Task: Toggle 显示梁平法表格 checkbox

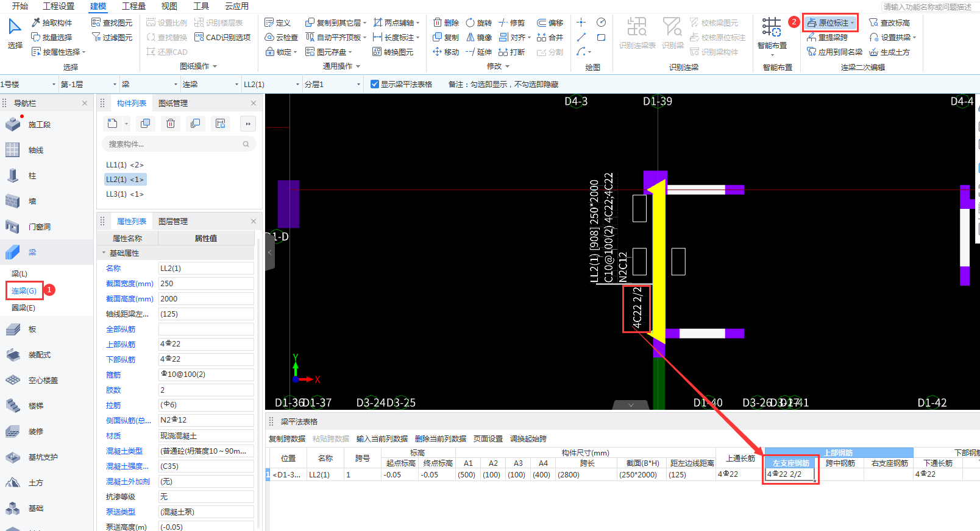Action: click(x=375, y=84)
